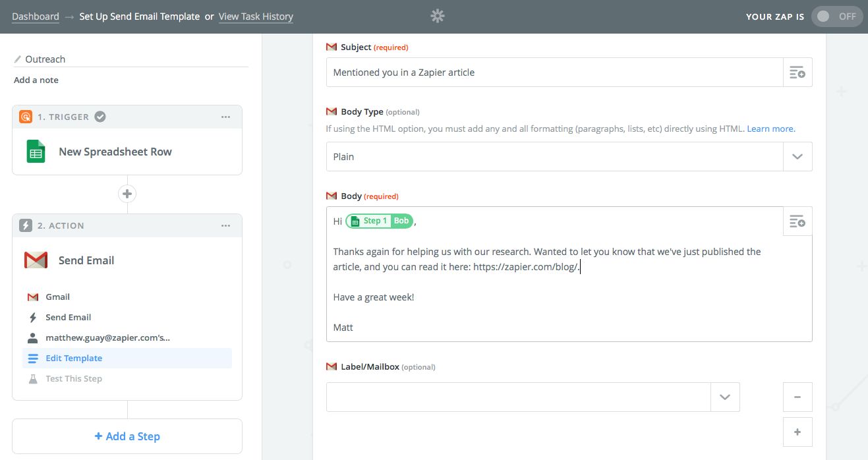Click the plus circle between steps
The image size is (868, 460).
127,194
